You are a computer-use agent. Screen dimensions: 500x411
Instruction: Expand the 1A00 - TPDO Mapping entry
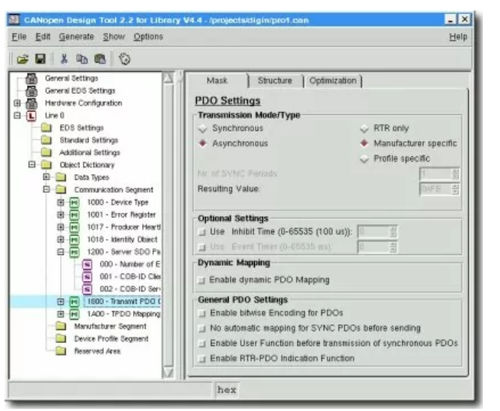[x=60, y=314]
